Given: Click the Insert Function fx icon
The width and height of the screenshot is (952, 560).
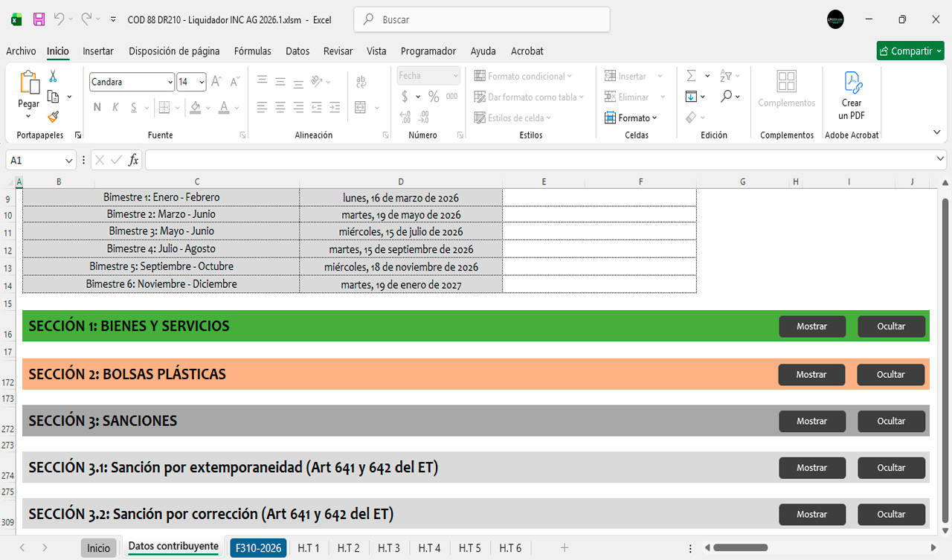Looking at the screenshot, I should [x=134, y=160].
